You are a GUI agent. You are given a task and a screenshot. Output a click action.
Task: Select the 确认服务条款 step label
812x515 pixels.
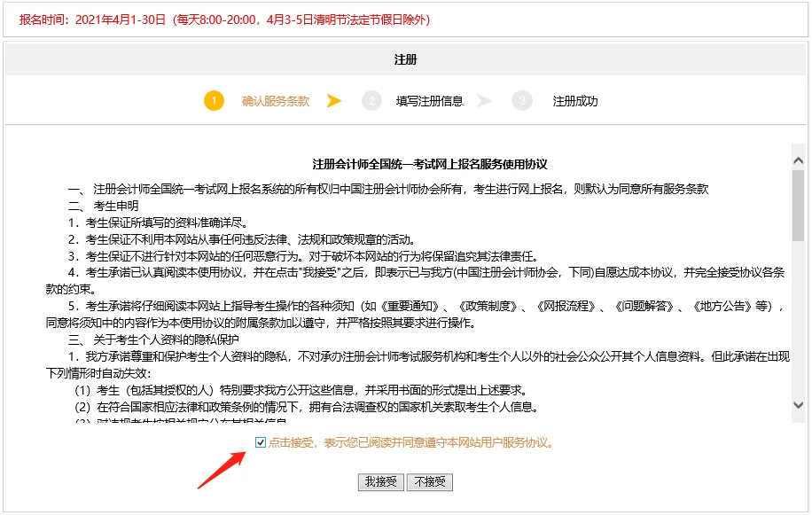(x=276, y=101)
